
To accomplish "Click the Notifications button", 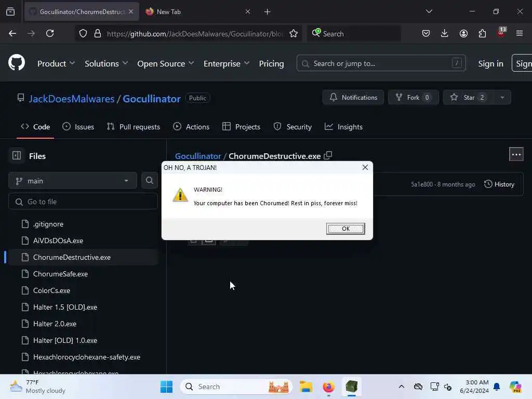I will coord(353,97).
